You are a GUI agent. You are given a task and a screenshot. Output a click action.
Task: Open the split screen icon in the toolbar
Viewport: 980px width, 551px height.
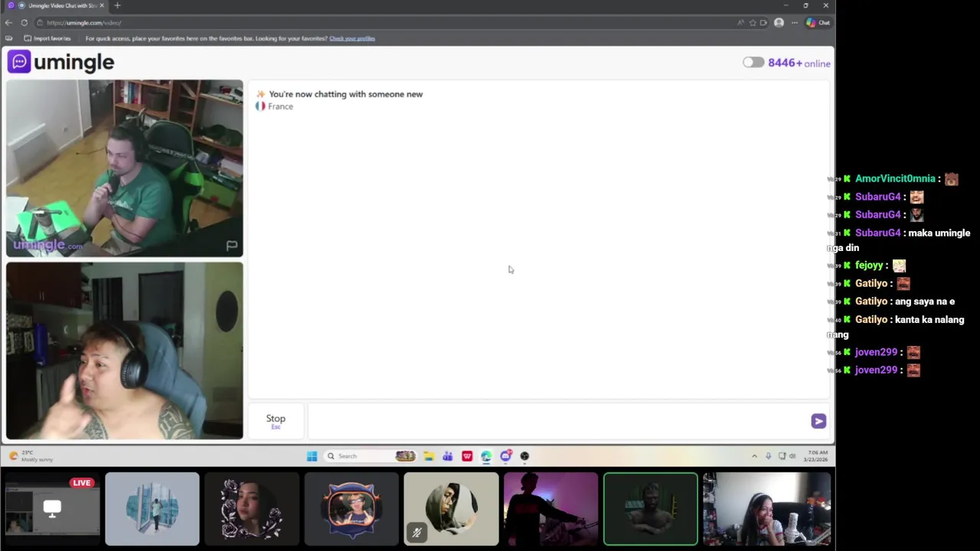(763, 23)
